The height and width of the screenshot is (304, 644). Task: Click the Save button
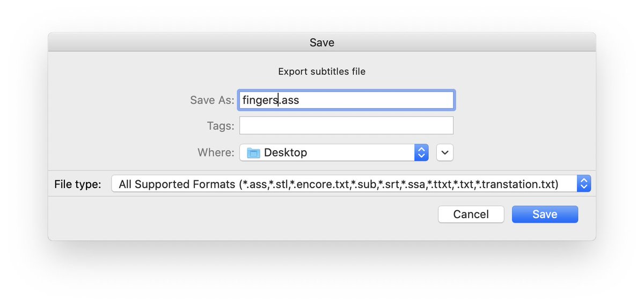[x=545, y=214]
